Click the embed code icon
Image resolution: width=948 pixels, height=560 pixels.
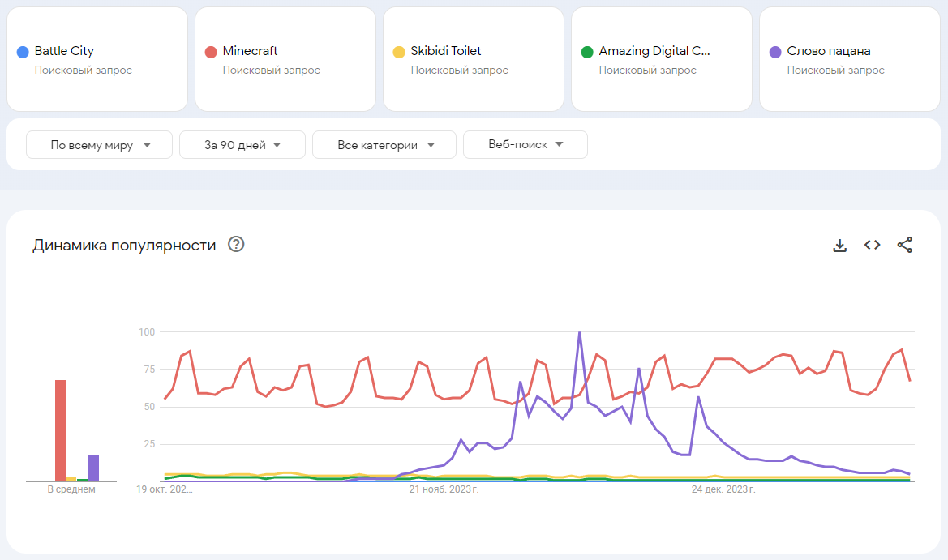872,245
